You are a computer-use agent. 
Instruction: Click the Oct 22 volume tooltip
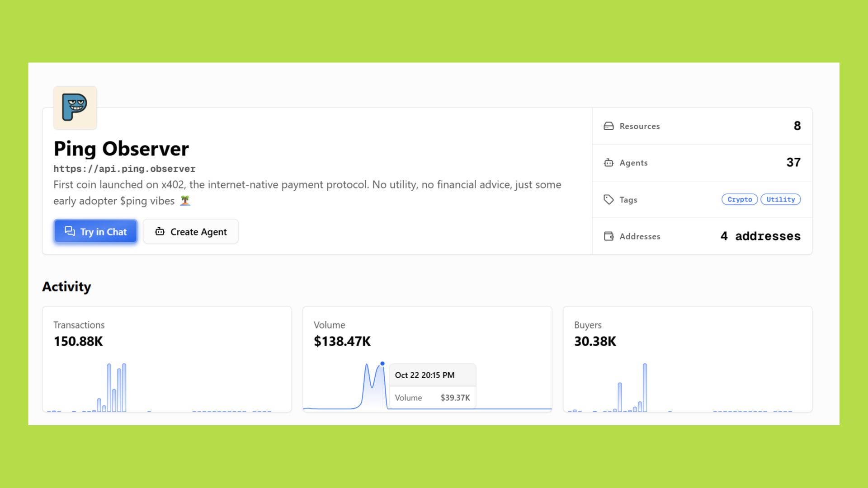pos(432,386)
